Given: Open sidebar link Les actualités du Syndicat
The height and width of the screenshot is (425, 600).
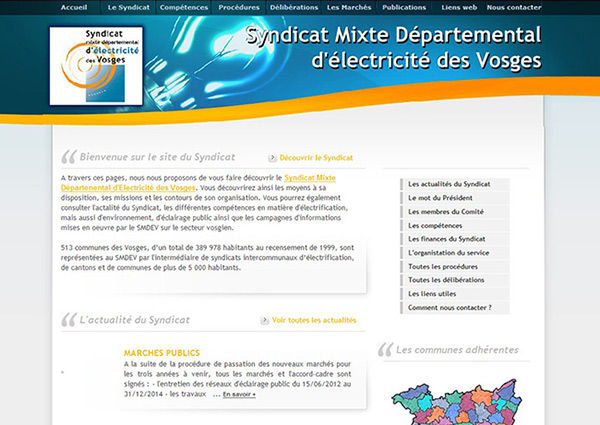Looking at the screenshot, I should click(x=455, y=184).
